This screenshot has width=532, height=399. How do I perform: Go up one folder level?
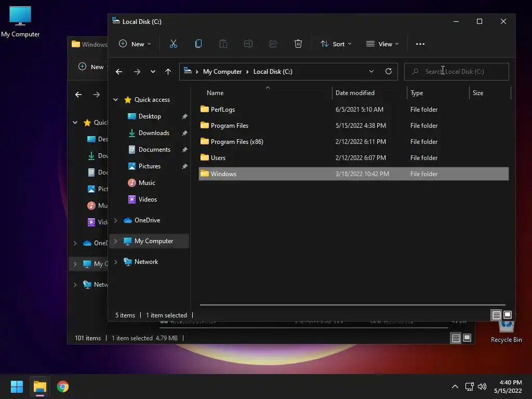point(168,72)
